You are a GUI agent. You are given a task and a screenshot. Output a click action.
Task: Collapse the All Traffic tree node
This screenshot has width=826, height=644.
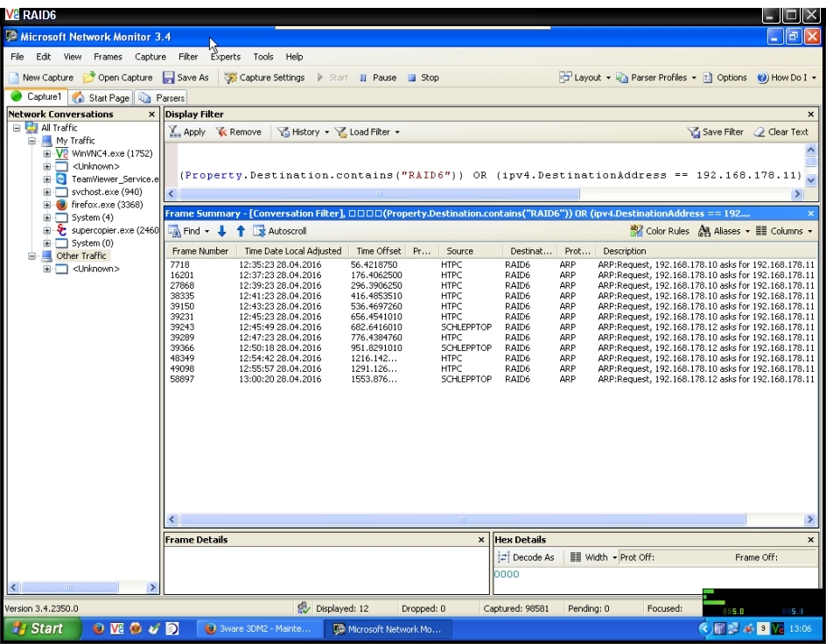(x=17, y=128)
